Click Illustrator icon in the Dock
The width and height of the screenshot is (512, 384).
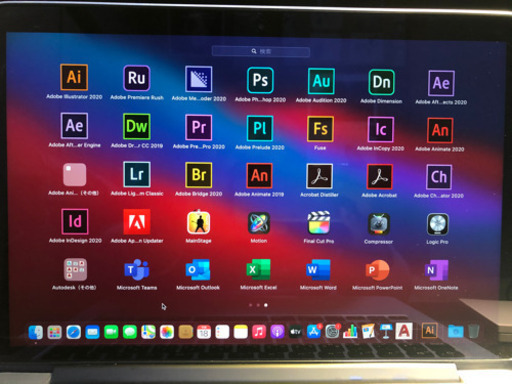(430, 330)
